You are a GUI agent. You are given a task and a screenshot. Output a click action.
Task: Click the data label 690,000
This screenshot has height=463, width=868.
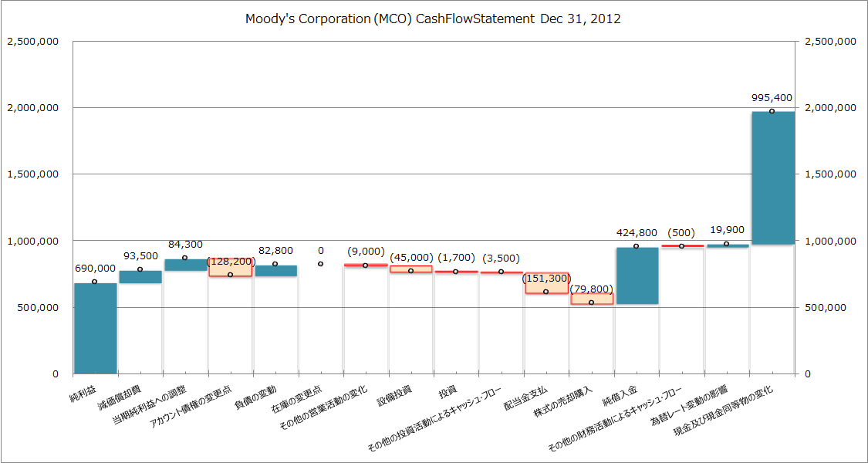tap(96, 269)
